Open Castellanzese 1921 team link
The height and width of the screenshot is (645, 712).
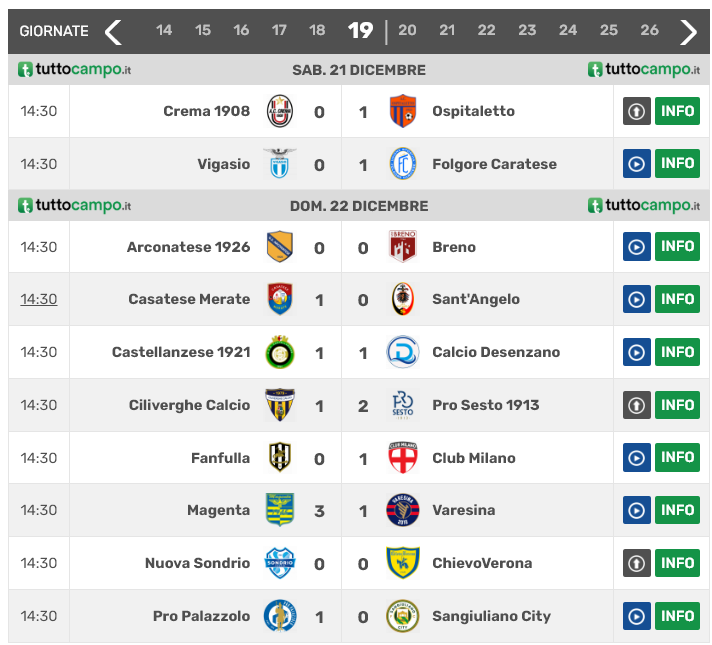(x=181, y=352)
